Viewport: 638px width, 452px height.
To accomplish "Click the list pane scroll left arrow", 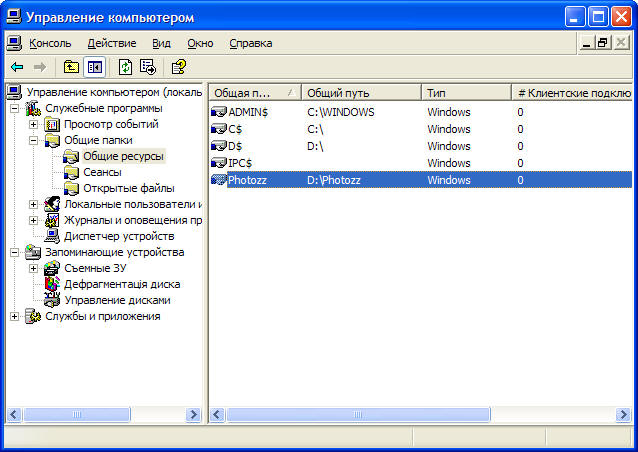I will pyautogui.click(x=217, y=415).
